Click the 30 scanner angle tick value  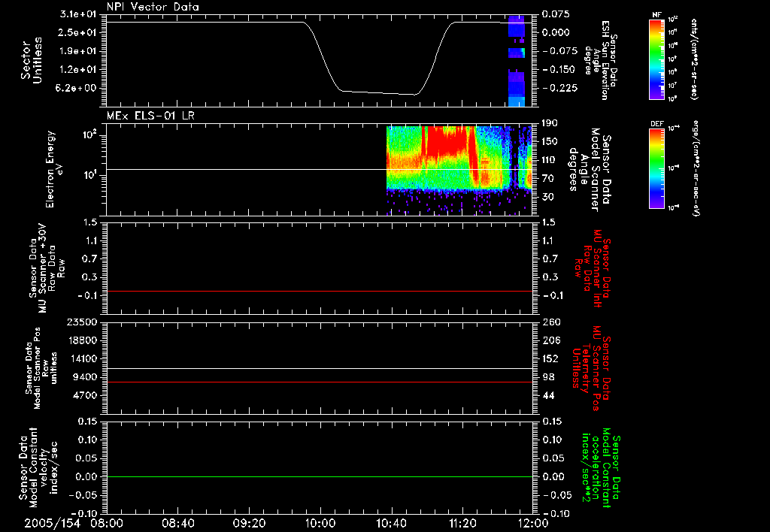coord(548,197)
